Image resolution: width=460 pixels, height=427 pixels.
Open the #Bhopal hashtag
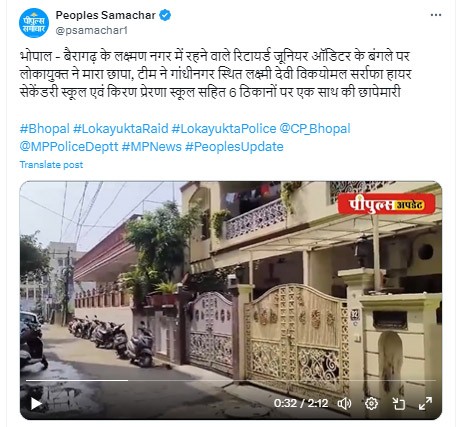[45, 129]
